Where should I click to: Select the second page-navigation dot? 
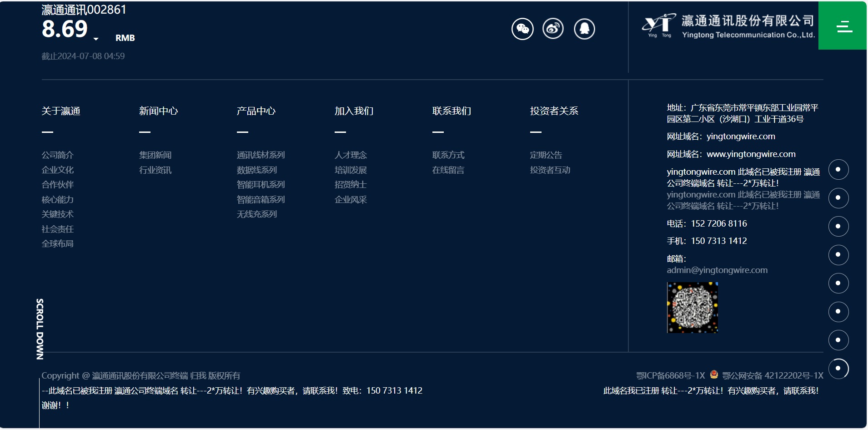pos(838,198)
